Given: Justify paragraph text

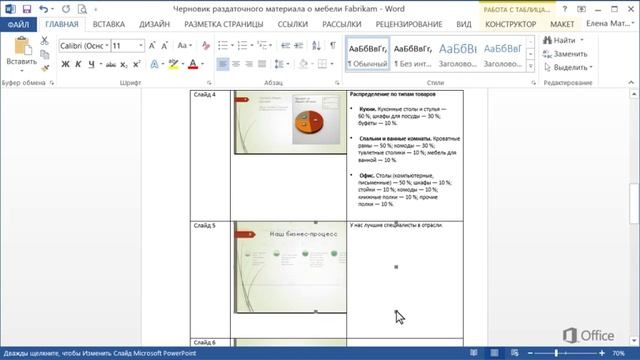Looking at the screenshot, I should coord(262,64).
